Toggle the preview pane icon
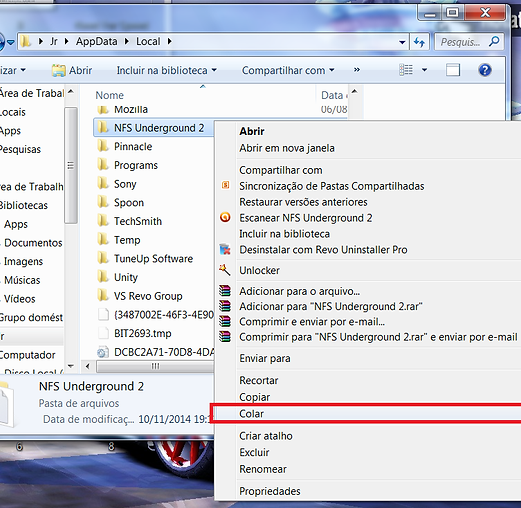The image size is (521, 508). tap(453, 70)
